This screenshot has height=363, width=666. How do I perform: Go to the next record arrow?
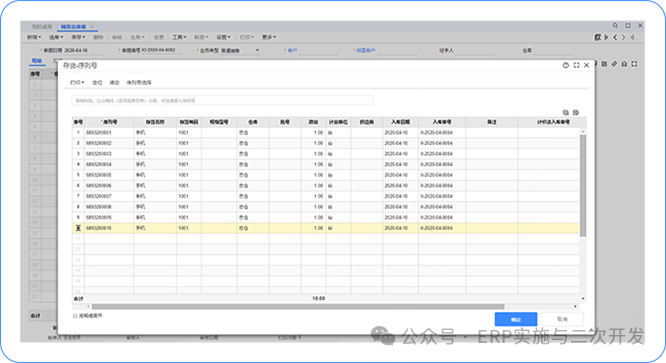(x=623, y=37)
